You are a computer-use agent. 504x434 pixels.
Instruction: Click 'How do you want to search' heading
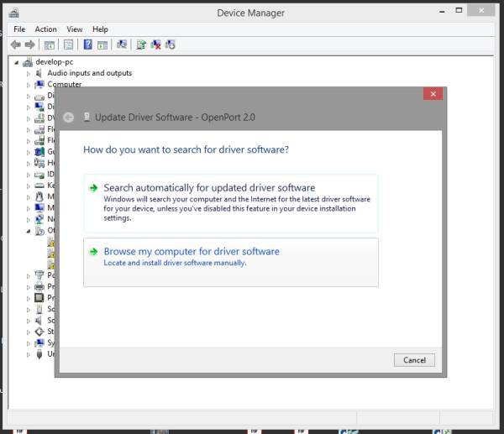[186, 149]
